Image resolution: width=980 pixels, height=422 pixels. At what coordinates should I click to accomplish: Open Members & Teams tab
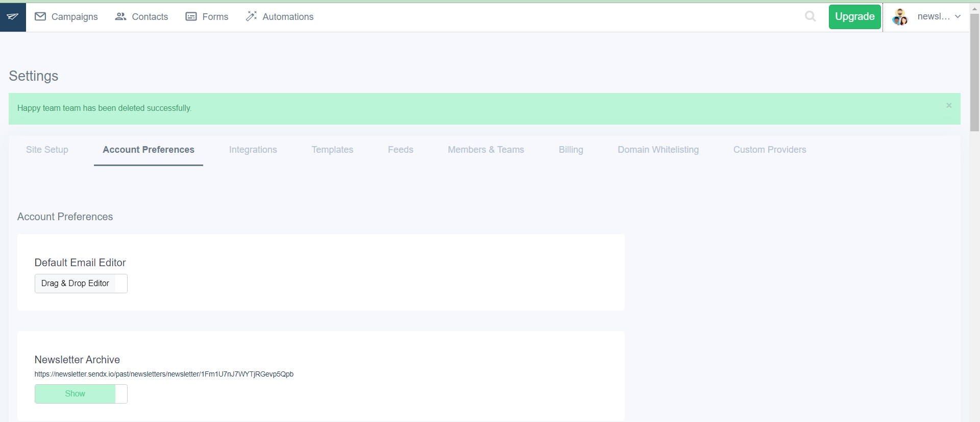(x=486, y=150)
